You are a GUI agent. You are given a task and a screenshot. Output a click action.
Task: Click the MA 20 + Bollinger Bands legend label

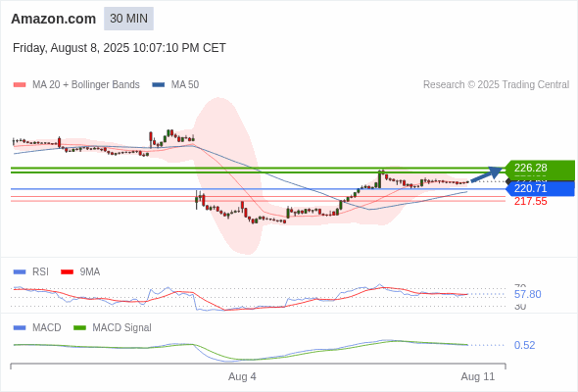pos(86,85)
